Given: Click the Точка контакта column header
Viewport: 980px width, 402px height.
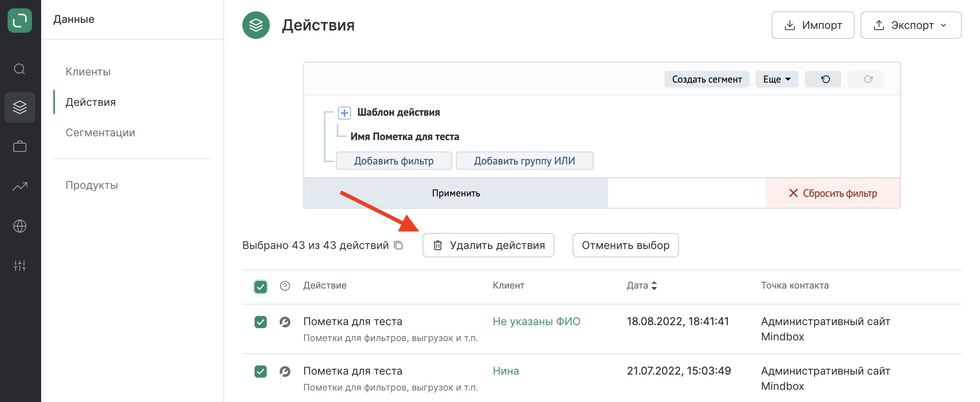Looking at the screenshot, I should pyautogui.click(x=795, y=286).
